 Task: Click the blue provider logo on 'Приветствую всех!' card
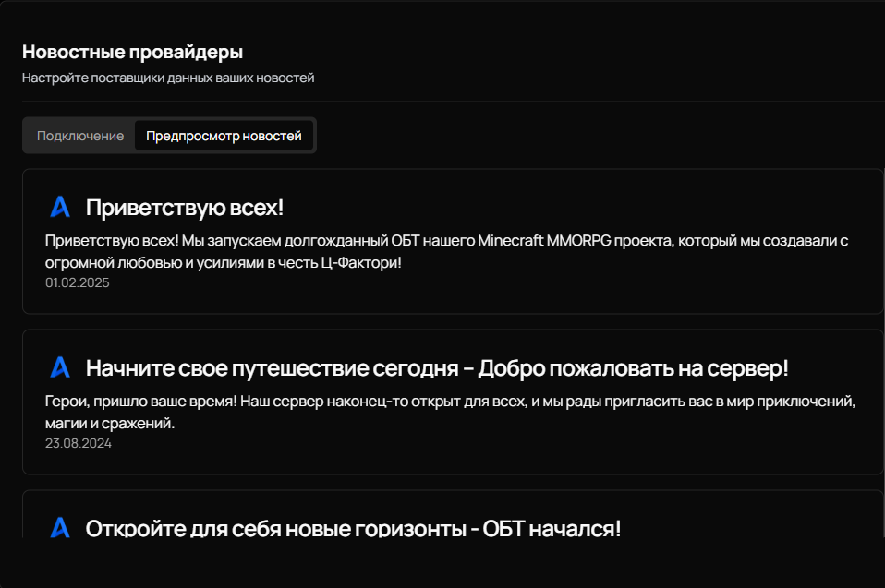click(58, 205)
